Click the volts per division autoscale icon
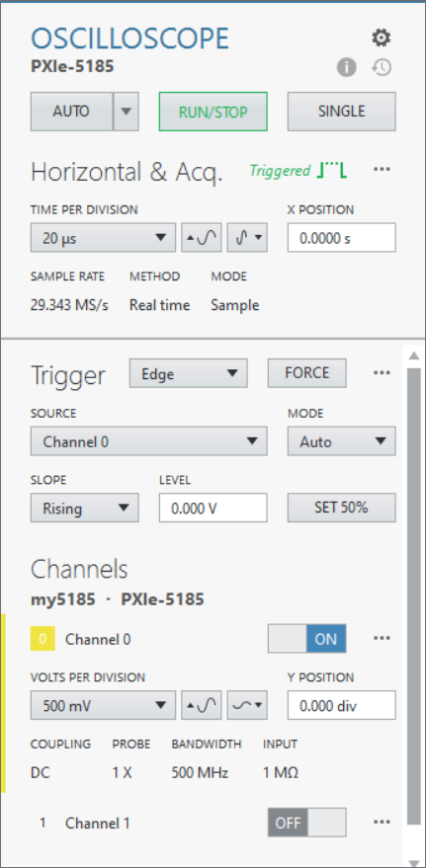Image resolution: width=426 pixels, height=868 pixels. (202, 705)
